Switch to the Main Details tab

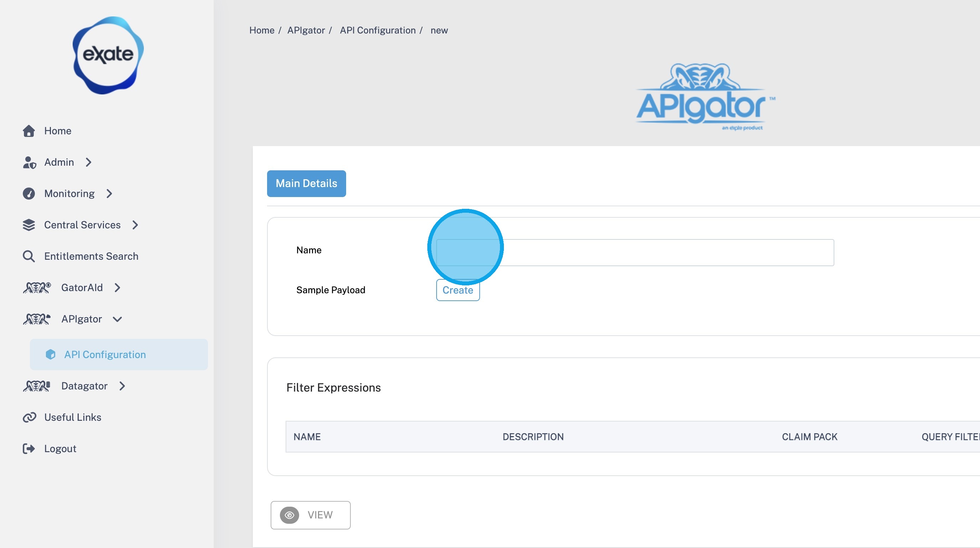pos(307,184)
